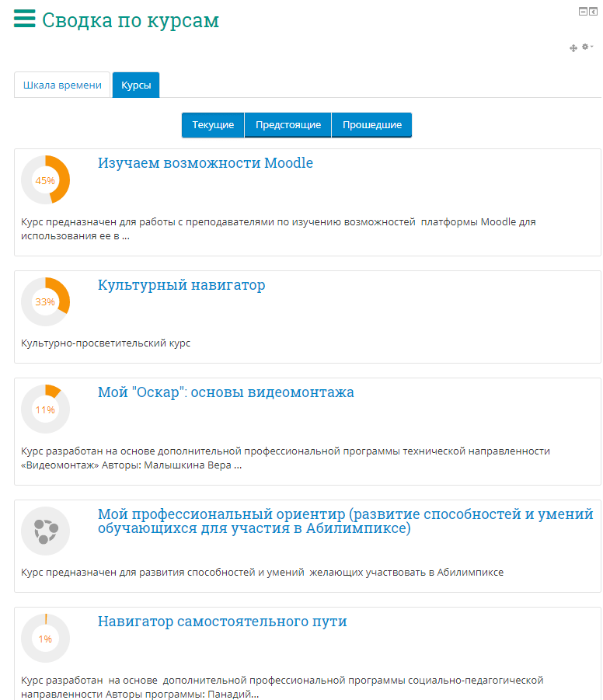Image resolution: width=603 pixels, height=700 pixels.
Task: Select the Курсы tab
Action: pyautogui.click(x=136, y=85)
